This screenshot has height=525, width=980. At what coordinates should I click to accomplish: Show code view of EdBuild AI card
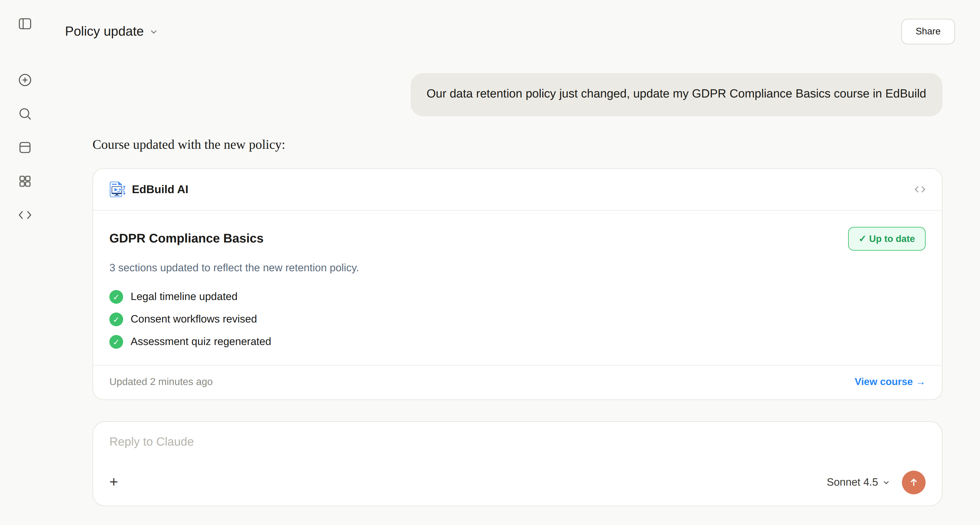click(x=919, y=189)
